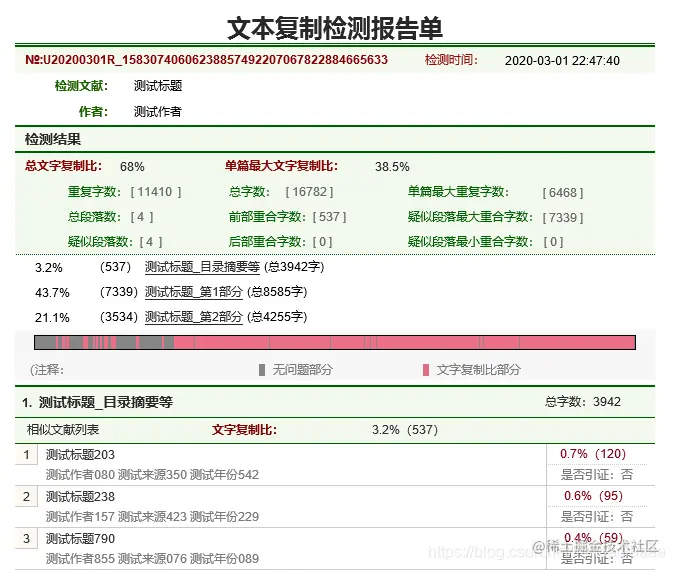Viewport: 675px width, 570px height.
Task: Click the 重复字数 value 11410
Action: (155, 192)
